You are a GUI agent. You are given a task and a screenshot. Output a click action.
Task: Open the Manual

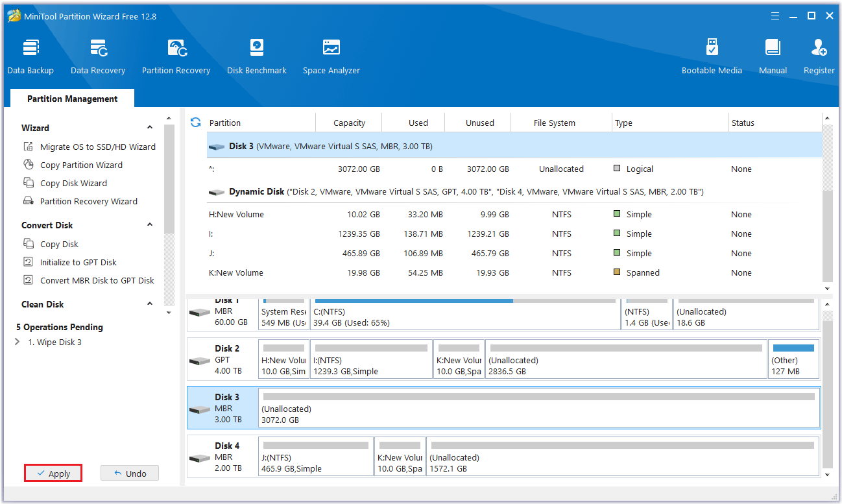773,57
